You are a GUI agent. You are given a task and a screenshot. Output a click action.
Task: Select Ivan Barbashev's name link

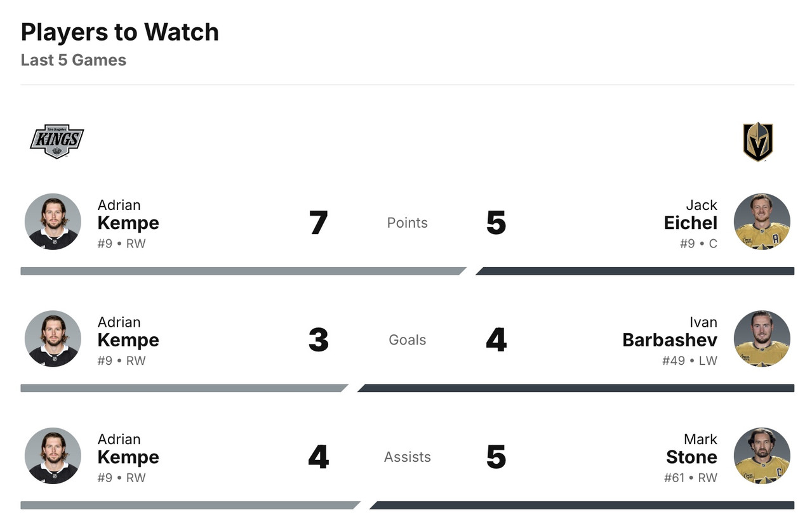670,332
